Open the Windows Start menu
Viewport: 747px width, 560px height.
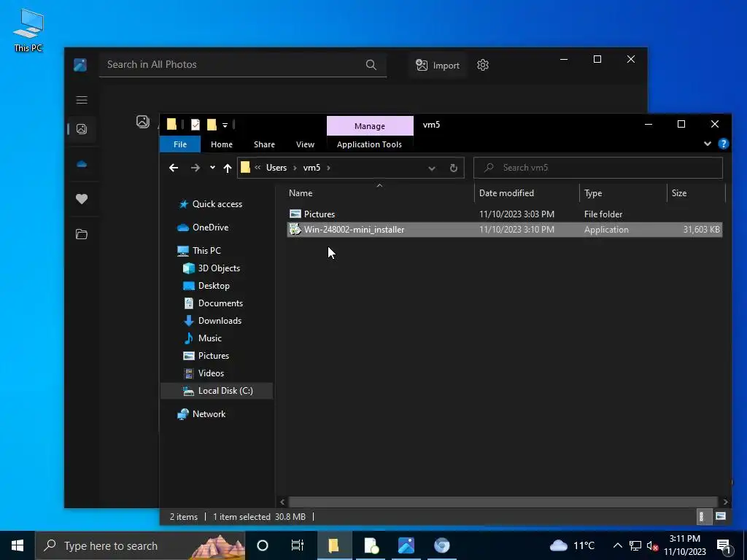18,545
